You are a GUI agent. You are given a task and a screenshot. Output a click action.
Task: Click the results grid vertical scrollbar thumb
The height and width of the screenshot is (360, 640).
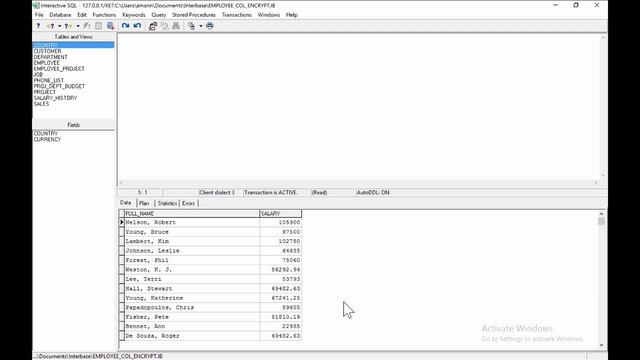click(601, 221)
